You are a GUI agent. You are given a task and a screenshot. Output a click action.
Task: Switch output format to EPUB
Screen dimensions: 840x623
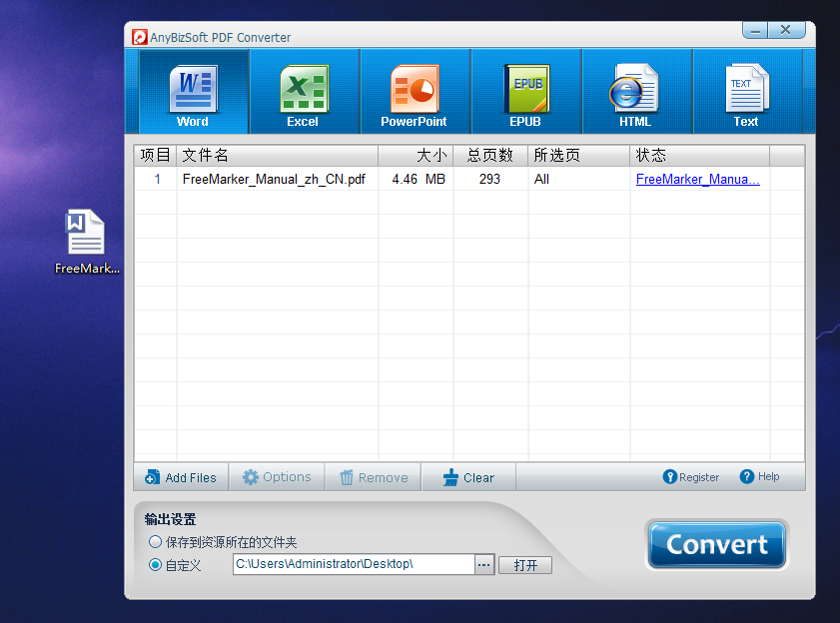point(526,92)
